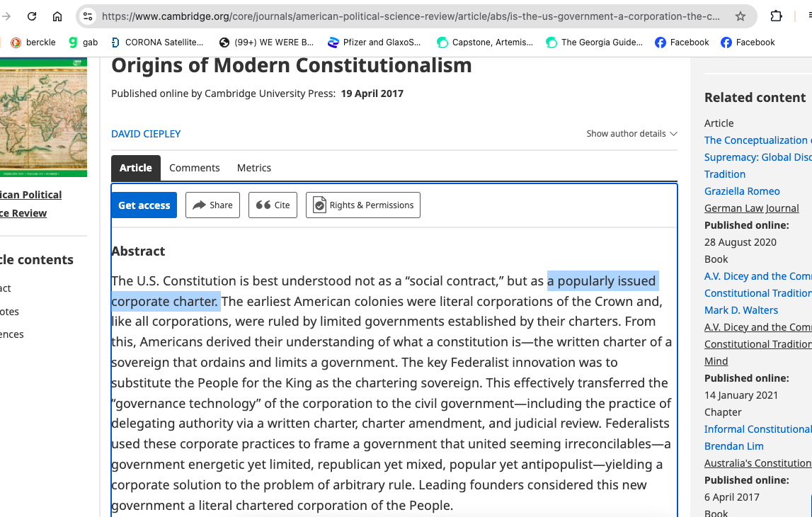View site information icon in address bar
This screenshot has height=517, width=812.
88,16
